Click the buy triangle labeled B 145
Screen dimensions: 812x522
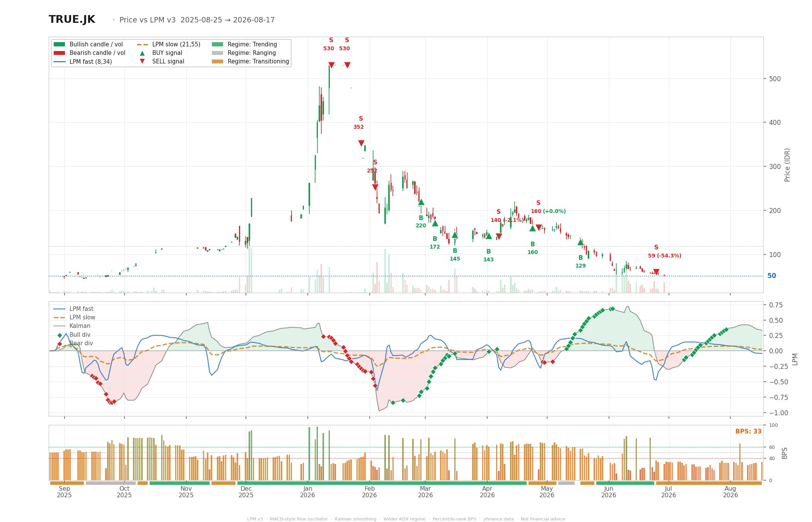pyautogui.click(x=455, y=235)
